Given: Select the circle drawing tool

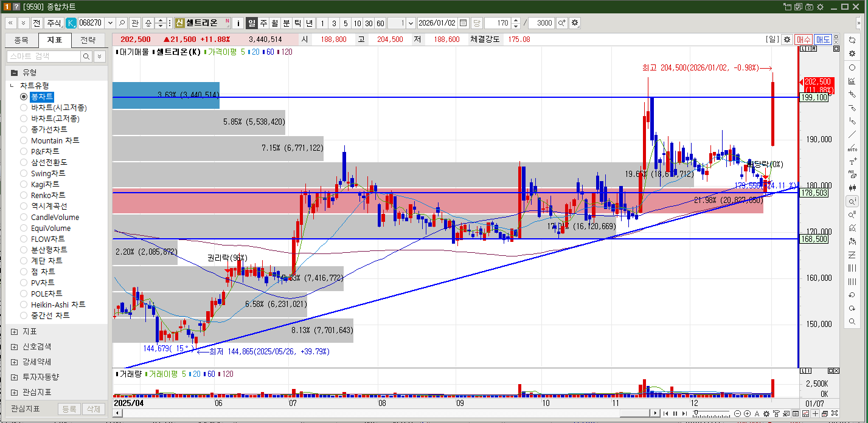Looking at the screenshot, I should coord(852,67).
